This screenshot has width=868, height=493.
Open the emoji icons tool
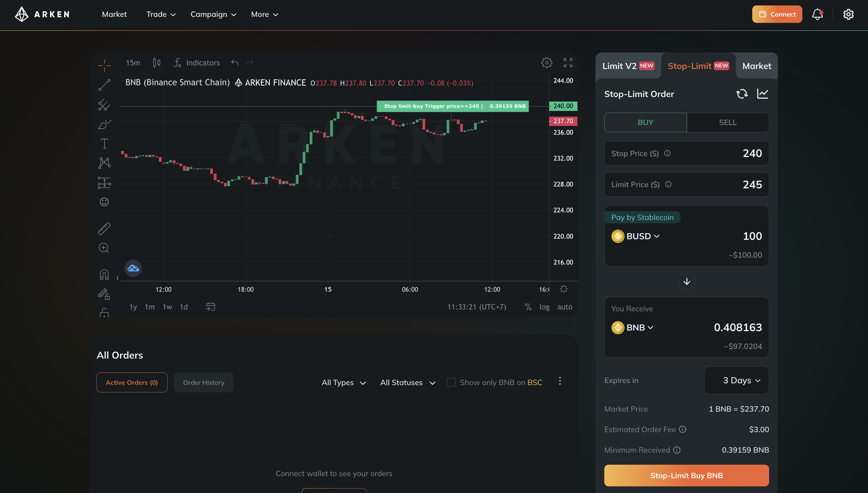tap(104, 202)
